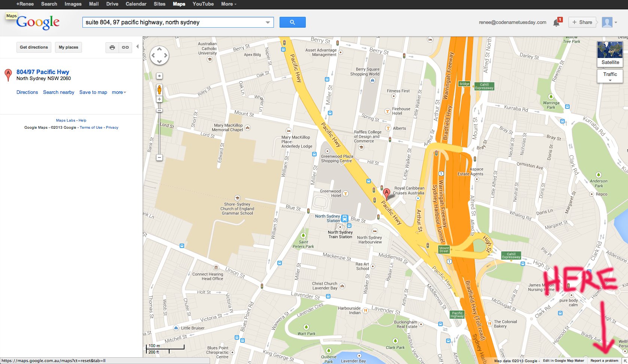Click the blue search magnifier button

(x=292, y=22)
